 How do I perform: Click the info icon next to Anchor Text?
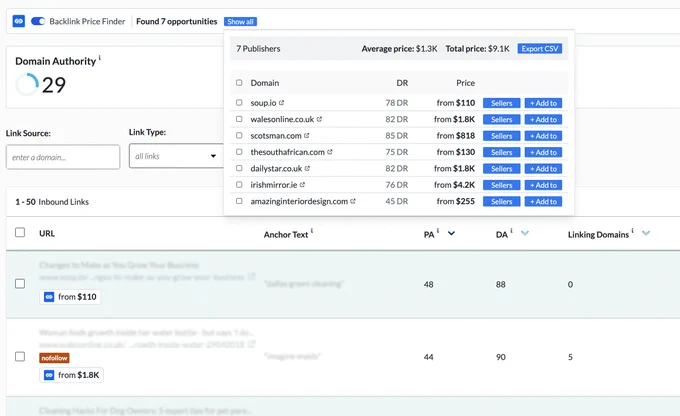coord(312,231)
